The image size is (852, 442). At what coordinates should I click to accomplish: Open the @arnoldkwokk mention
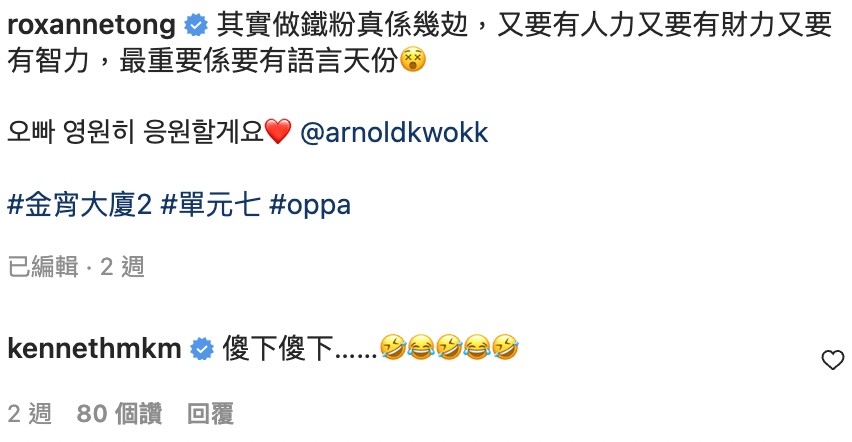click(394, 133)
